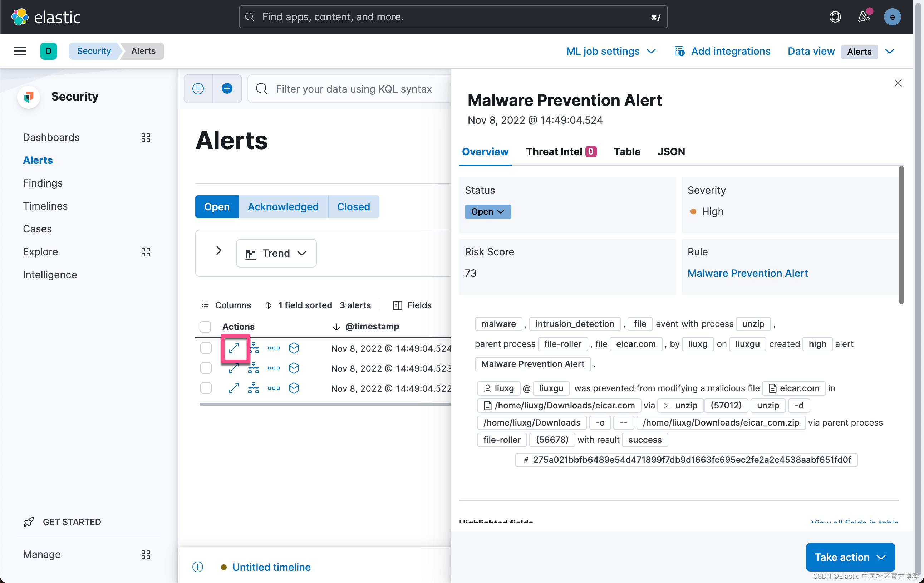The image size is (924, 583).
Task: Show Acknowledged alerts filter
Action: [x=283, y=207]
